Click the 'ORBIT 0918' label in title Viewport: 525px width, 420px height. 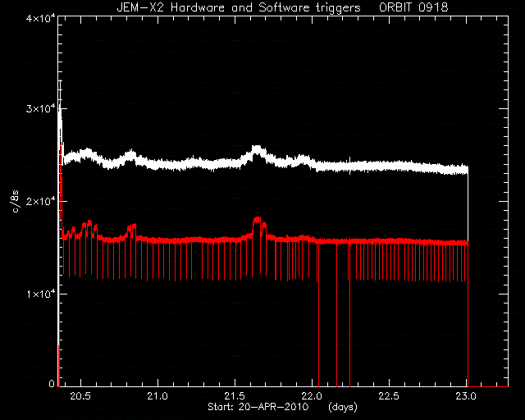(413, 7)
